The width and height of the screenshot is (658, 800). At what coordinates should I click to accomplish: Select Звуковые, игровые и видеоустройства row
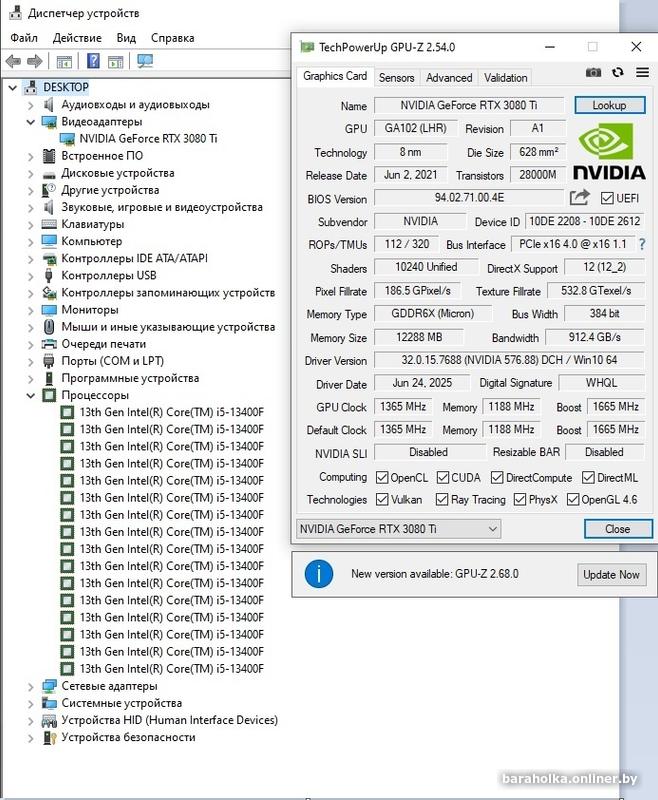coord(162,207)
